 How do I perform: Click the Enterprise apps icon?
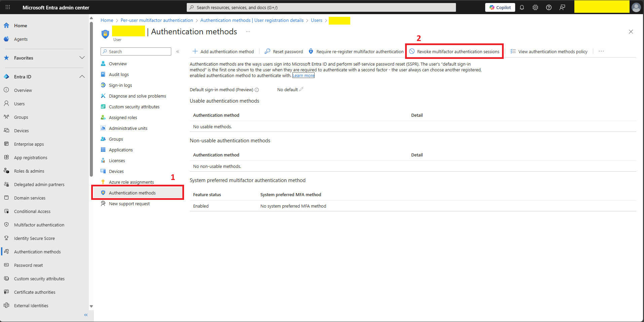pos(6,144)
